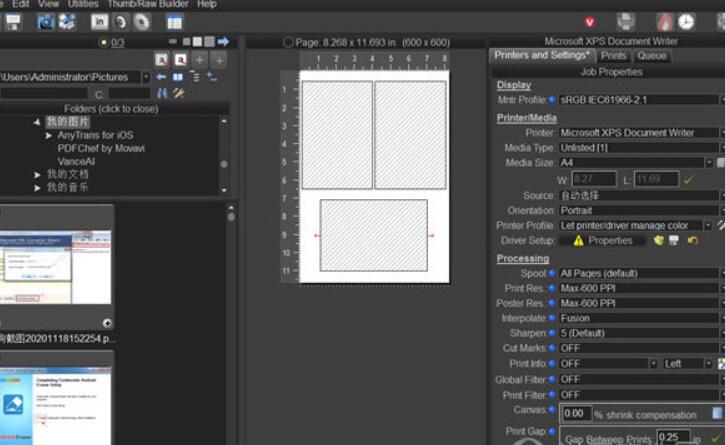Click the Printer/Media section heading
The width and height of the screenshot is (725, 445).
click(527, 117)
